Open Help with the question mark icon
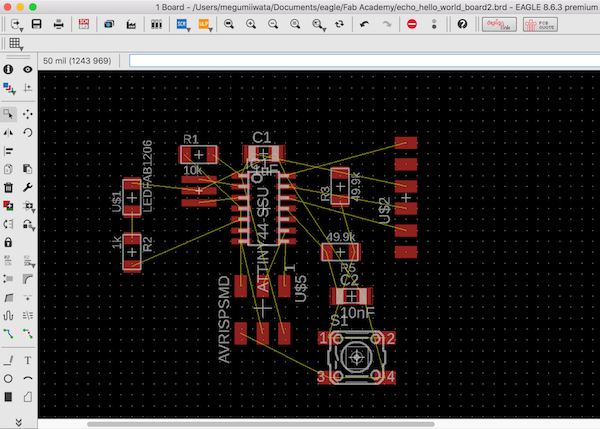 (462, 24)
